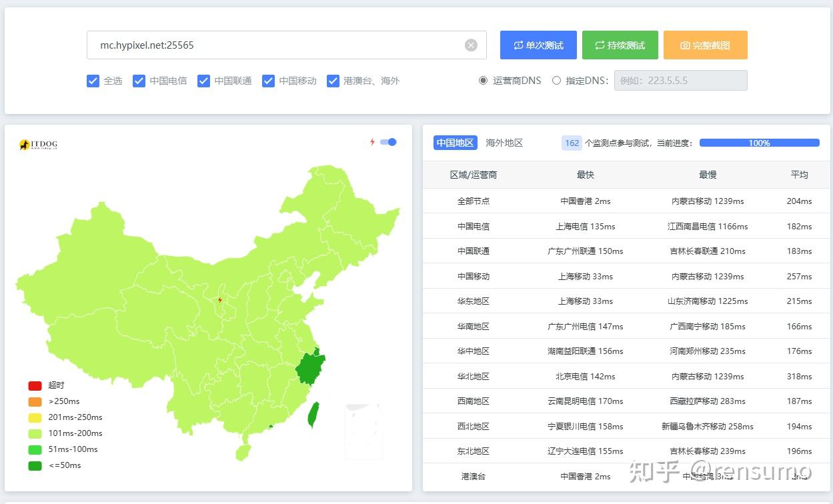Click the 区域/运营商 column header
The image size is (833, 504).
click(474, 175)
